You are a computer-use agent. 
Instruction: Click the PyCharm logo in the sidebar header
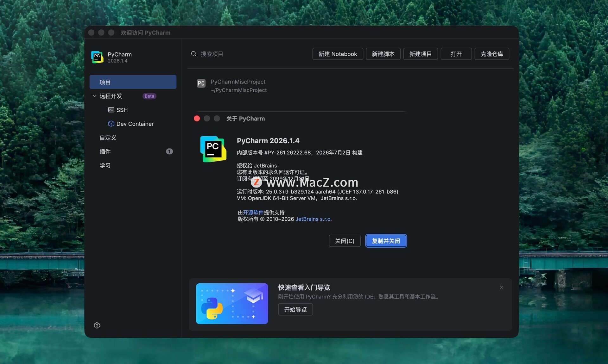(x=97, y=57)
